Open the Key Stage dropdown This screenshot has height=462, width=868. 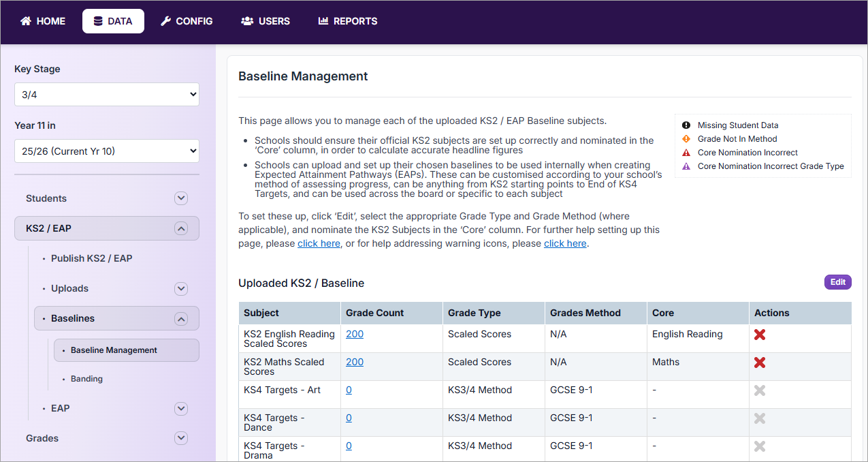click(x=107, y=95)
